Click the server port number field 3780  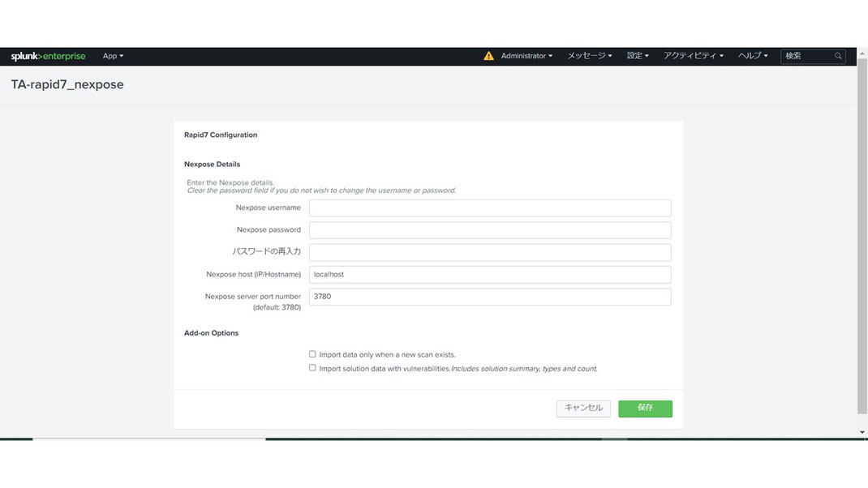click(490, 297)
